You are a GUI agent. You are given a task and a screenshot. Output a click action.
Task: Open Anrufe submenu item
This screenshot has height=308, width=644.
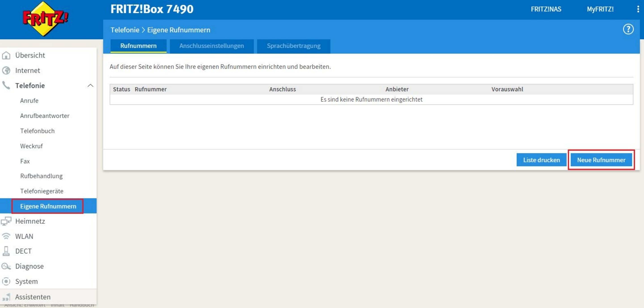point(29,101)
